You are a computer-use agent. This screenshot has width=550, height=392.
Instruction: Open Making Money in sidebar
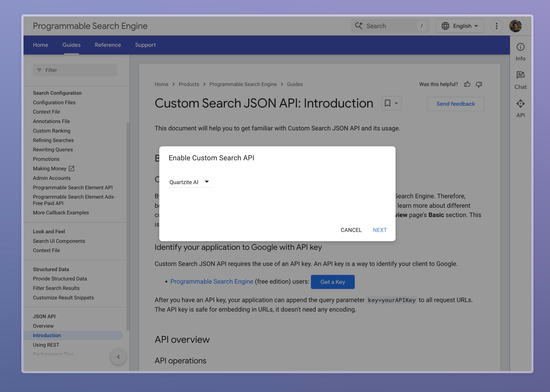pyautogui.click(x=50, y=168)
